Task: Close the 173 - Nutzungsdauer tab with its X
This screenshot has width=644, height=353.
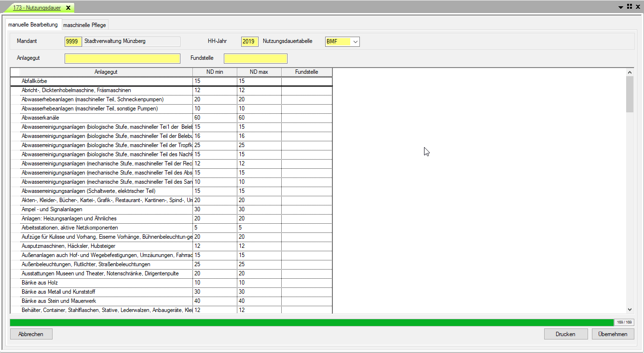Action: click(68, 8)
